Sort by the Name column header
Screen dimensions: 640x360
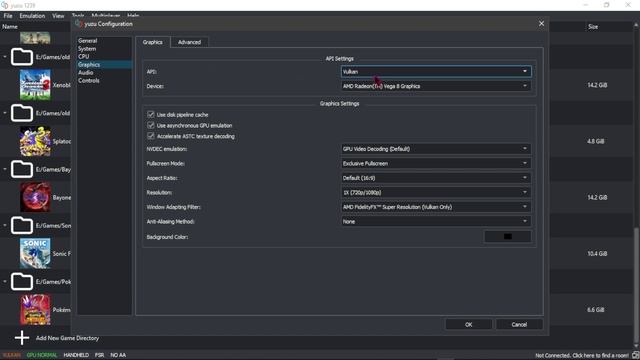click(10, 27)
